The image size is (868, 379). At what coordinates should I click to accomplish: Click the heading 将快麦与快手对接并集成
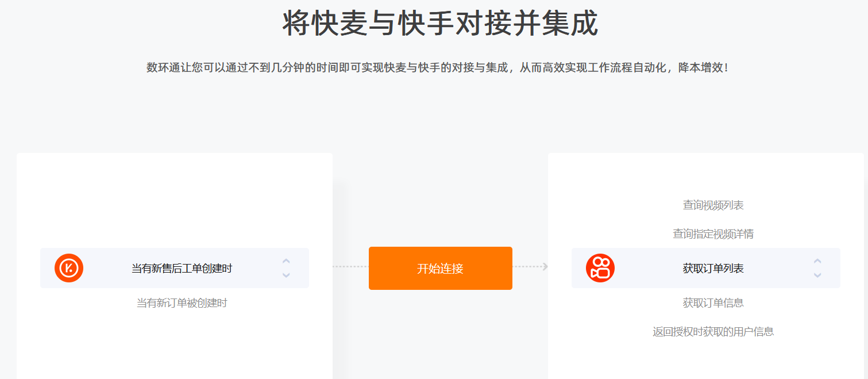point(441,24)
